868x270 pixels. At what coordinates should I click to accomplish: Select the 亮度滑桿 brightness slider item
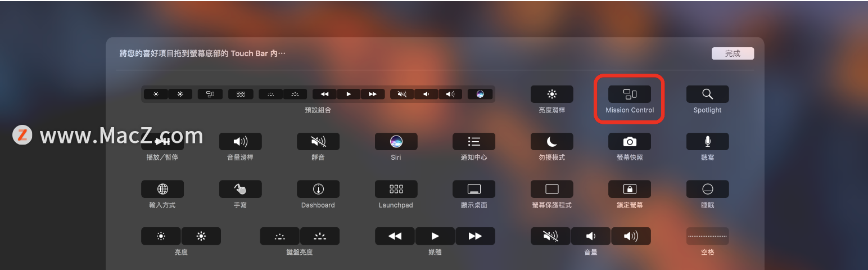pos(552,94)
